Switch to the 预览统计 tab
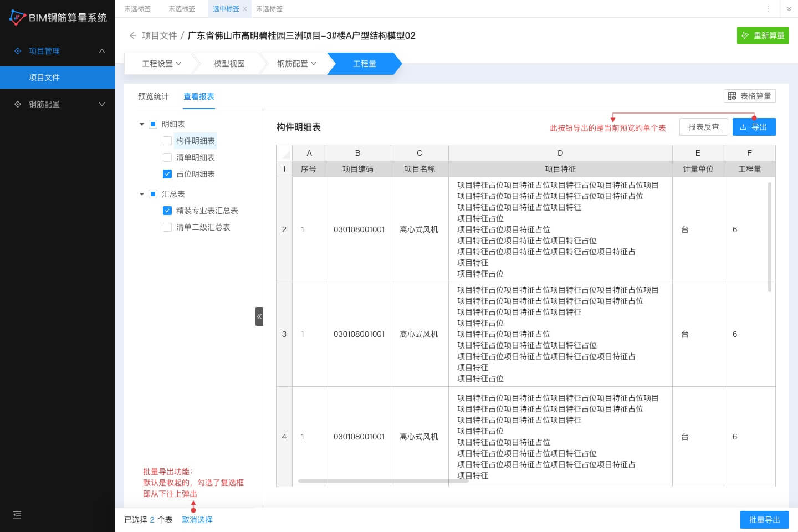The image size is (798, 532). pos(153,96)
